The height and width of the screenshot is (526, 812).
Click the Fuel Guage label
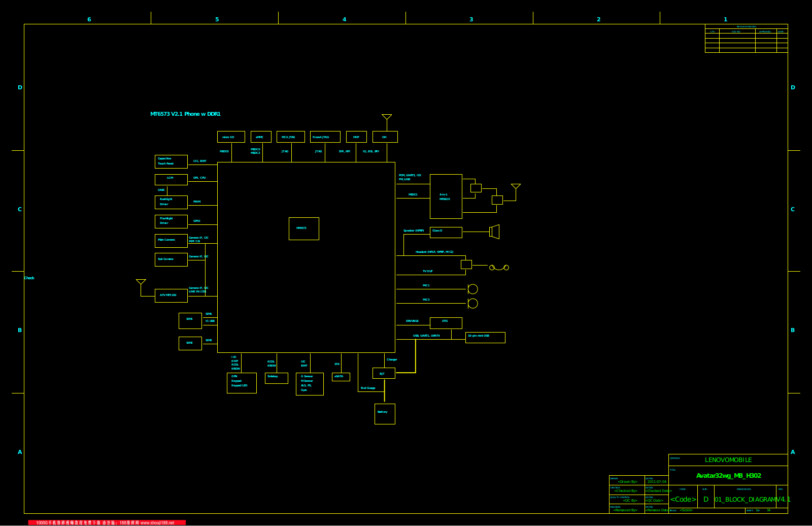coord(368,388)
